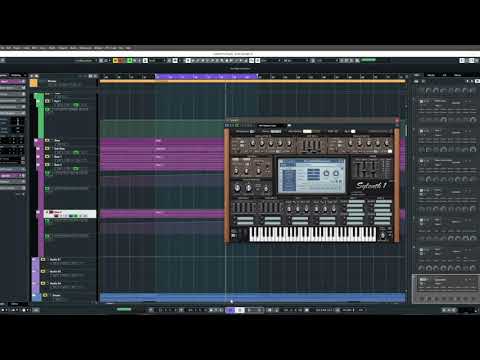480x360 pixels.
Task: Select the green event in arrangement
Action: 162,128
